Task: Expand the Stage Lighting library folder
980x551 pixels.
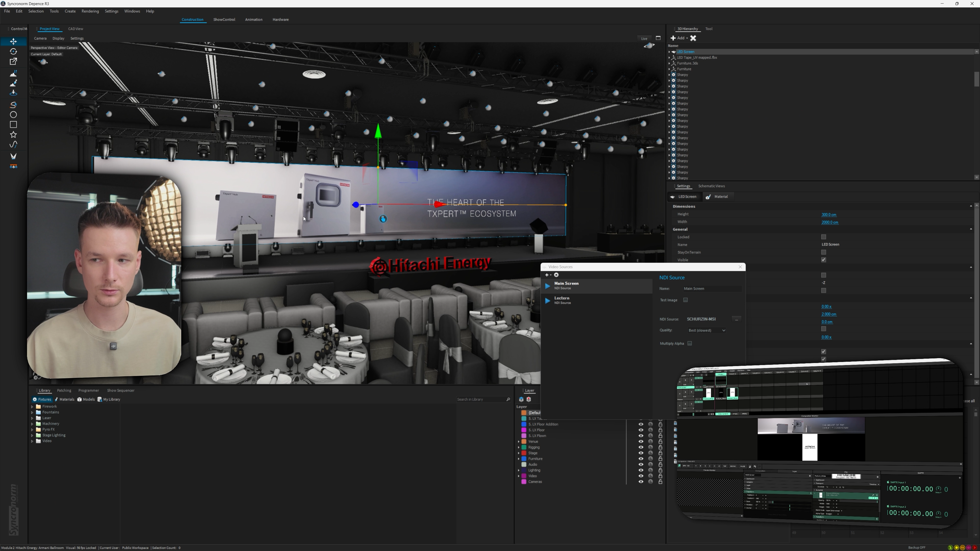Action: coord(32,435)
